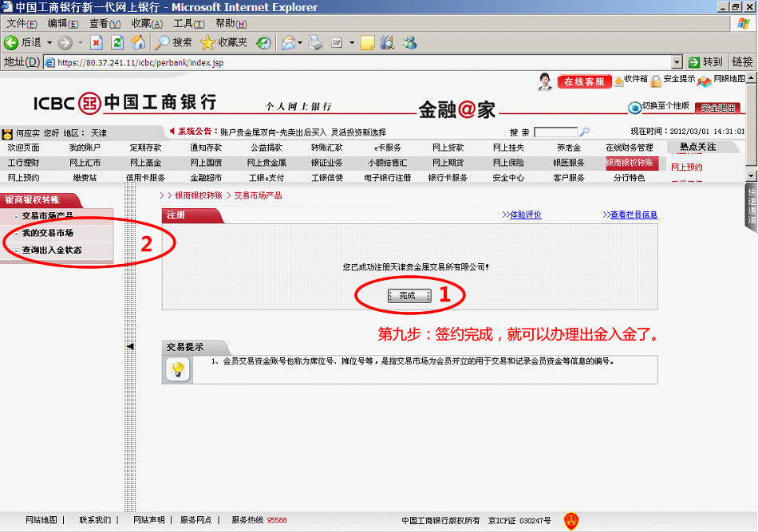Stop page loading with the red X icon
The height and width of the screenshot is (532, 758).
[x=97, y=43]
